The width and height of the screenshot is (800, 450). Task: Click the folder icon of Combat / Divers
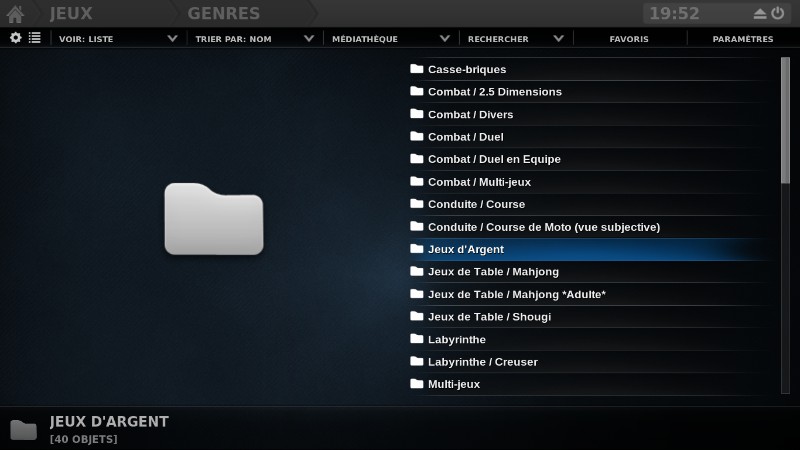(417, 113)
